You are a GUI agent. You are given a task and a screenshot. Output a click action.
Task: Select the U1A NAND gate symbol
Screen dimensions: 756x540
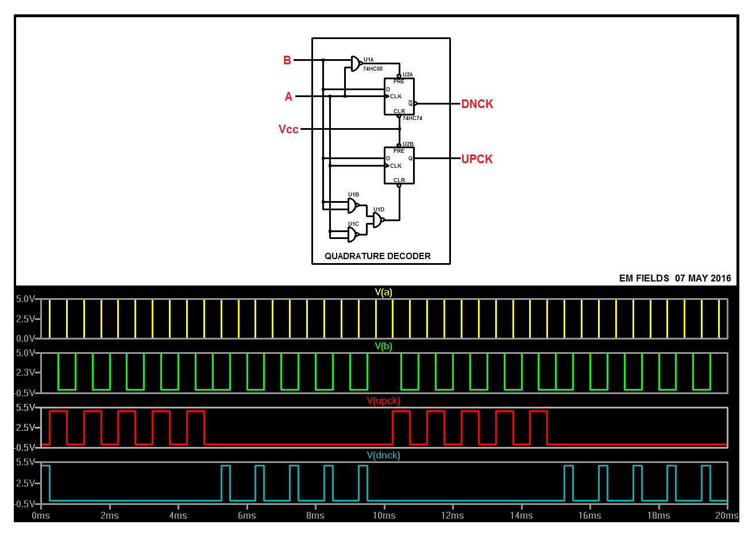tap(356, 64)
